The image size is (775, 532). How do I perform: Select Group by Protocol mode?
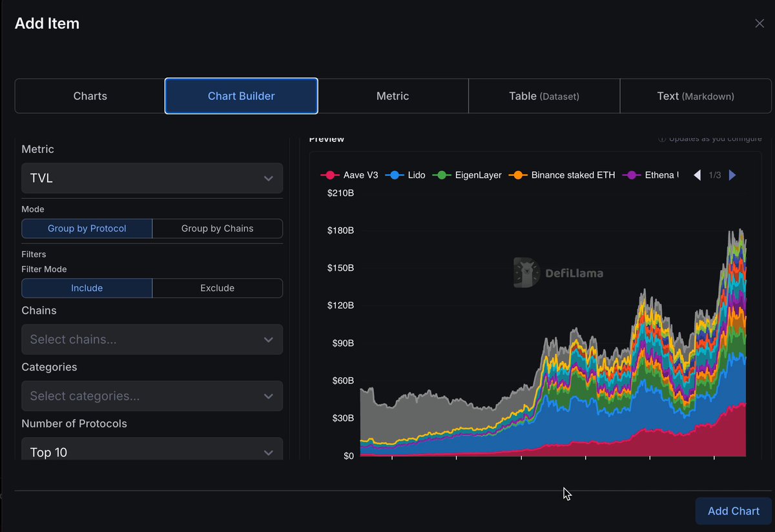click(x=87, y=229)
